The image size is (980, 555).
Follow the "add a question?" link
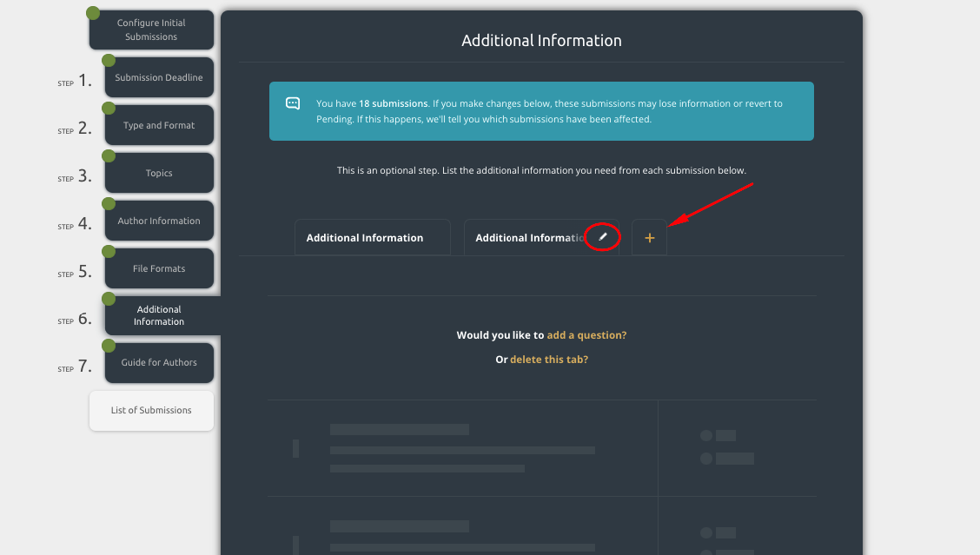point(586,334)
